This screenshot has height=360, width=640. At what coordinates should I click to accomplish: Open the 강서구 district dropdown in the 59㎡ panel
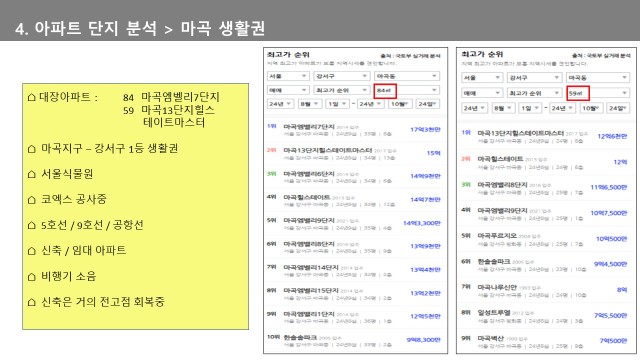(534, 78)
